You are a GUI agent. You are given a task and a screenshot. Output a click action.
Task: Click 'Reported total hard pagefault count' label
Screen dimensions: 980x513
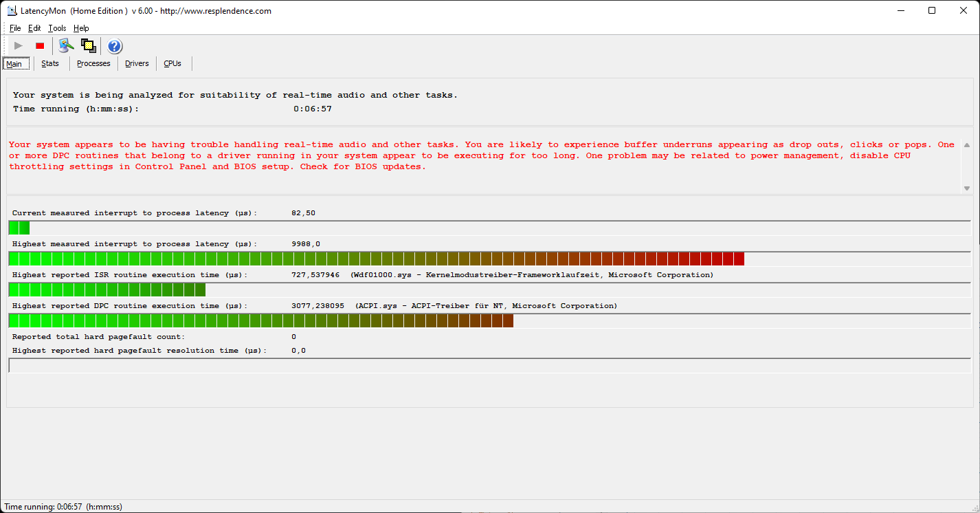[x=98, y=337]
